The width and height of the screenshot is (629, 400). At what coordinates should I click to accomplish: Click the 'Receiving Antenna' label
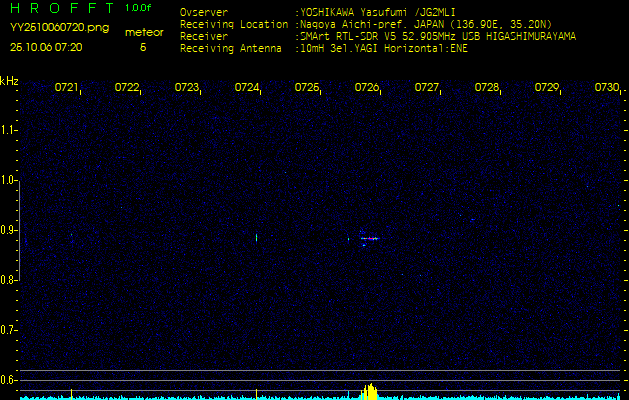click(x=231, y=49)
